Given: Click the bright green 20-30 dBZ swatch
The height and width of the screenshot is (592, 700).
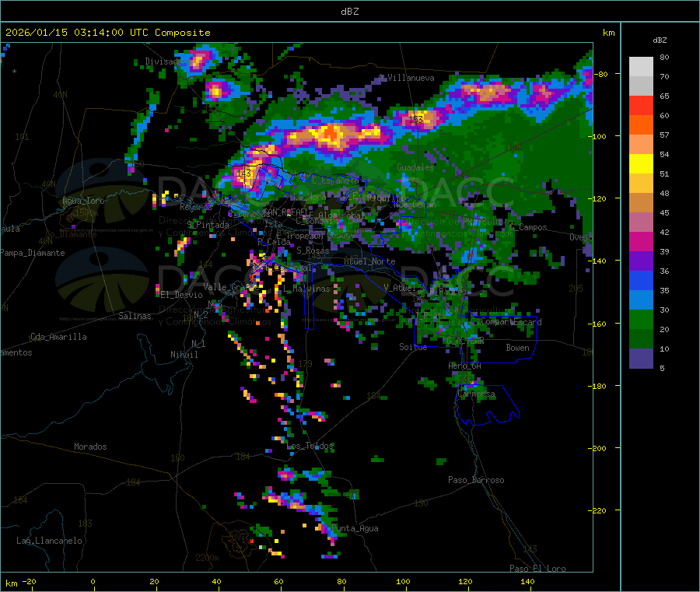Looking at the screenshot, I should pos(641,319).
